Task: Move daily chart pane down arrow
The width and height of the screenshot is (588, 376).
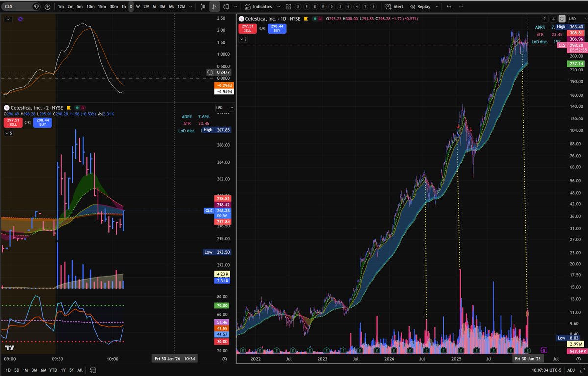Action: pyautogui.click(x=553, y=18)
